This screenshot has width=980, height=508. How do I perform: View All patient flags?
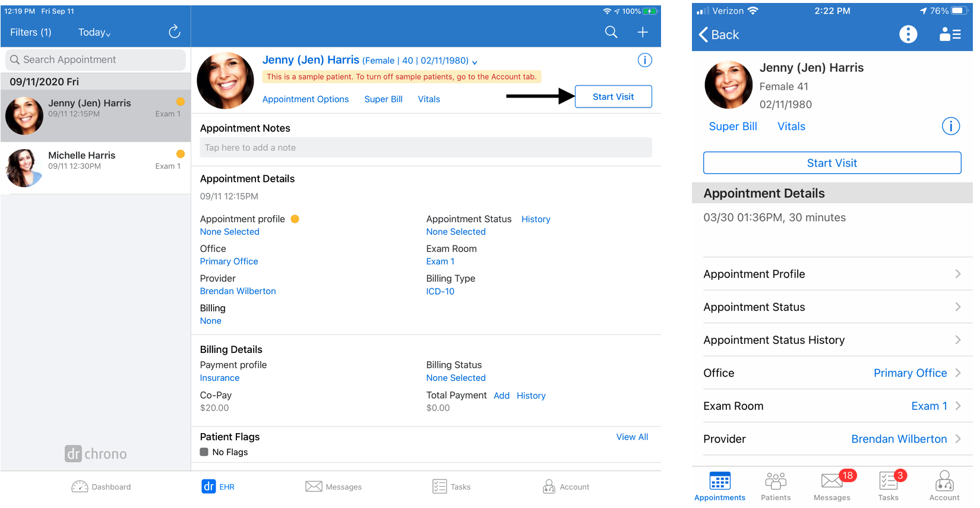632,437
